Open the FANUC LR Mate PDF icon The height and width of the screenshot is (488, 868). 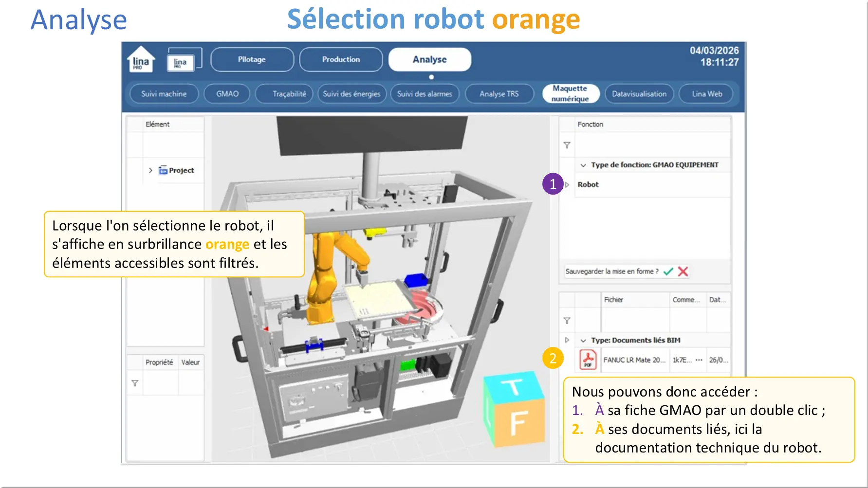pos(588,360)
